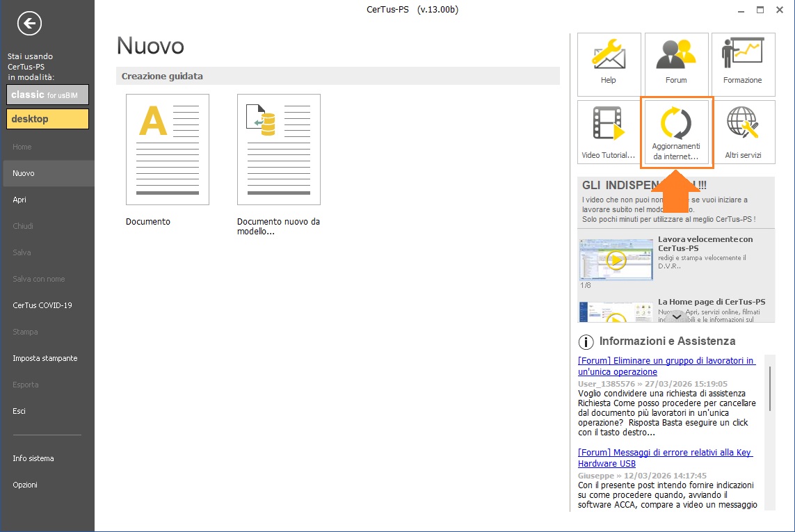Open the Opzioni menu entry
This screenshot has height=532, width=795.
click(25, 485)
